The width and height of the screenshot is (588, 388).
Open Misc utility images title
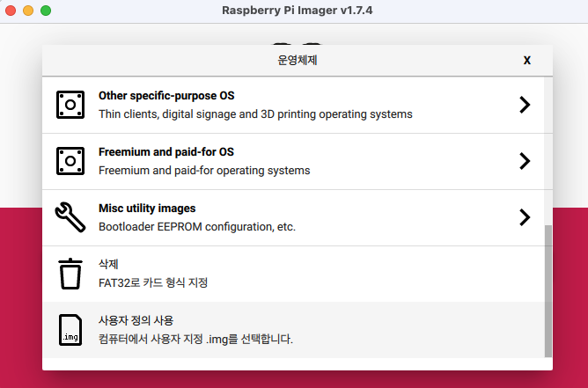coord(147,209)
